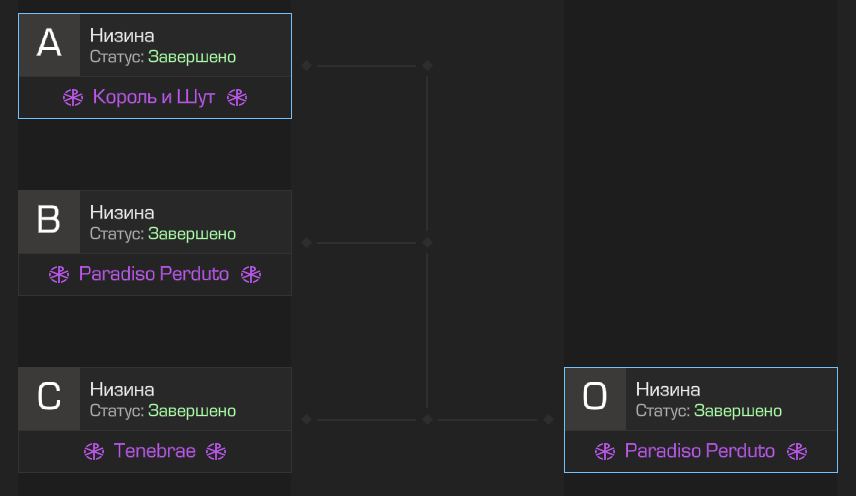
Task: Click the emblem icon right of Король и Шут
Action: pyautogui.click(x=237, y=98)
